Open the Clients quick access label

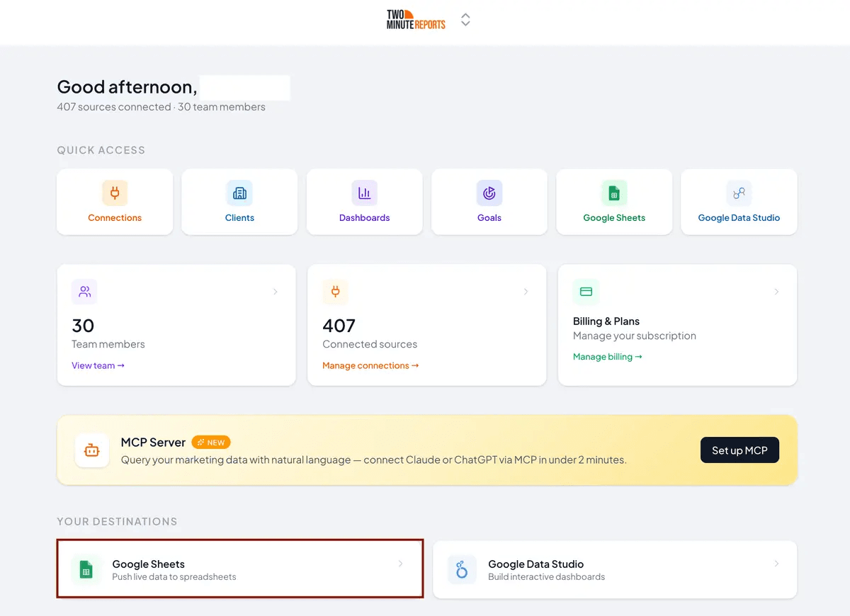pos(239,218)
